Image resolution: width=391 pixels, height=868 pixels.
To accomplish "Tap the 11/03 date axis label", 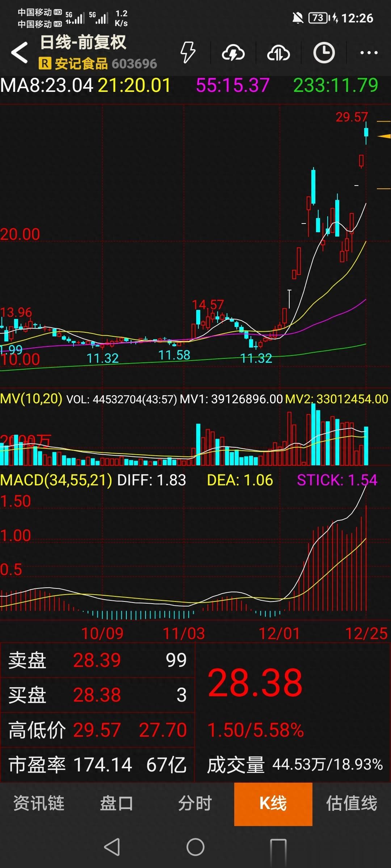I will click(x=184, y=633).
